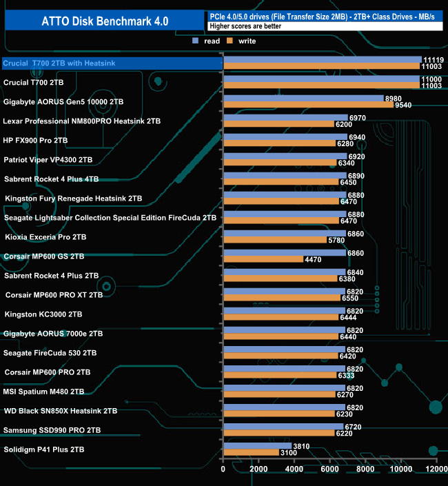The image size is (448, 486).
Task: Click the Seagate FireCuda 530 2TB label
Action: (x=50, y=353)
